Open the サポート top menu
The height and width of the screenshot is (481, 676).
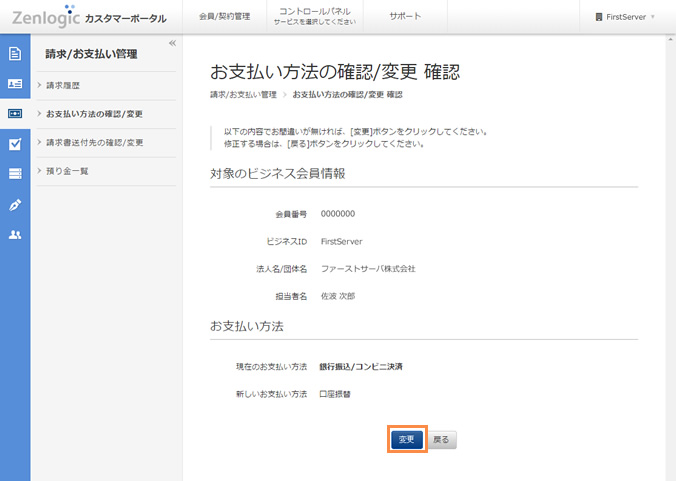pyautogui.click(x=405, y=17)
